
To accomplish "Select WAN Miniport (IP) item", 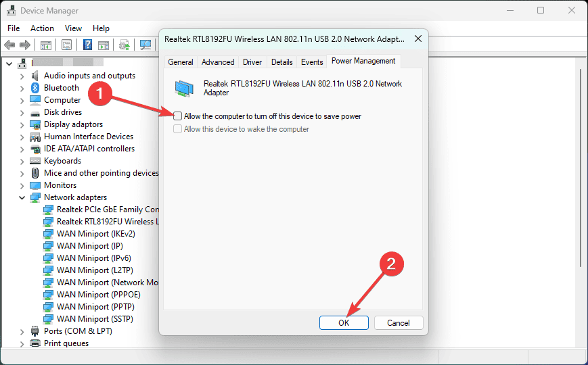I will [89, 246].
